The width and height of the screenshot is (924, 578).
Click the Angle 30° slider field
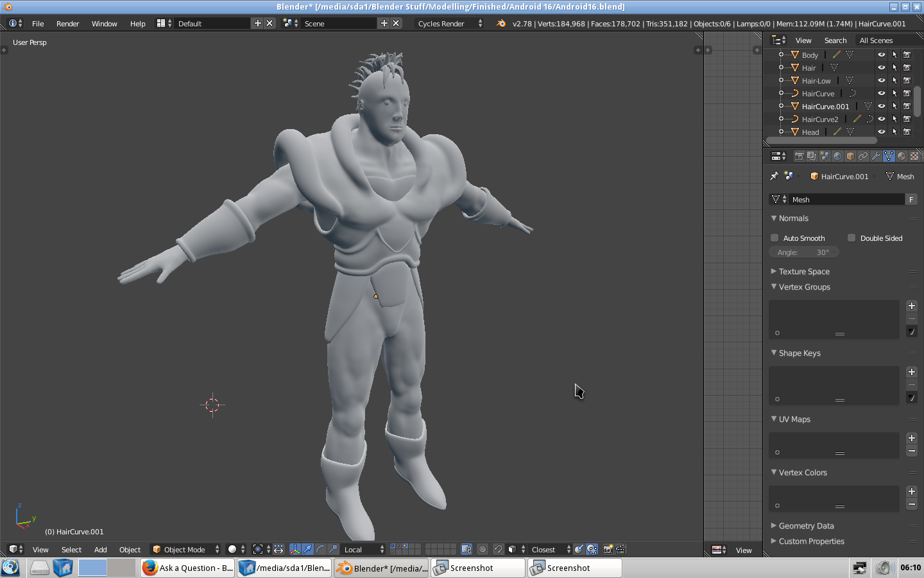(x=804, y=252)
